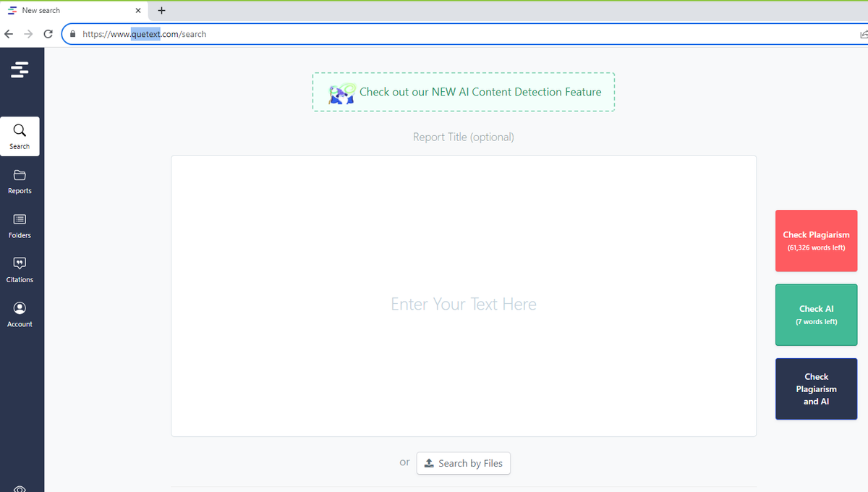The height and width of the screenshot is (492, 868).
Task: Click the Report Title optional field
Action: [464, 137]
